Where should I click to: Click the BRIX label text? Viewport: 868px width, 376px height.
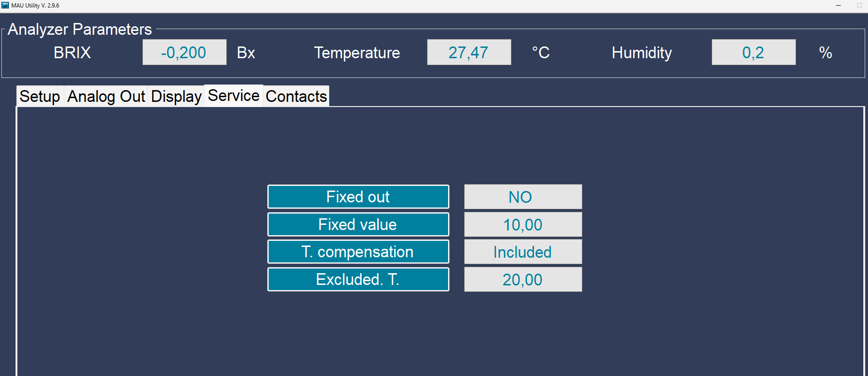point(72,53)
